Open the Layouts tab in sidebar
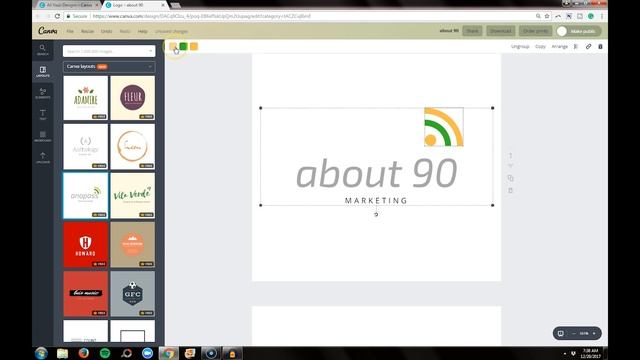640x360 pixels. point(42,71)
